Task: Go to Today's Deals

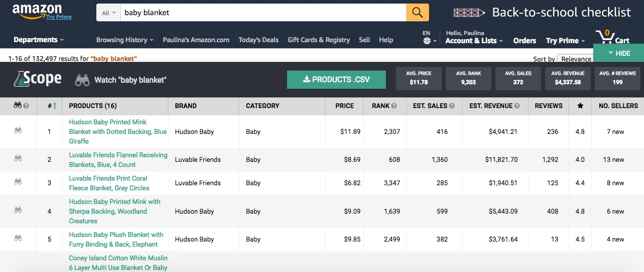Action: [x=258, y=40]
